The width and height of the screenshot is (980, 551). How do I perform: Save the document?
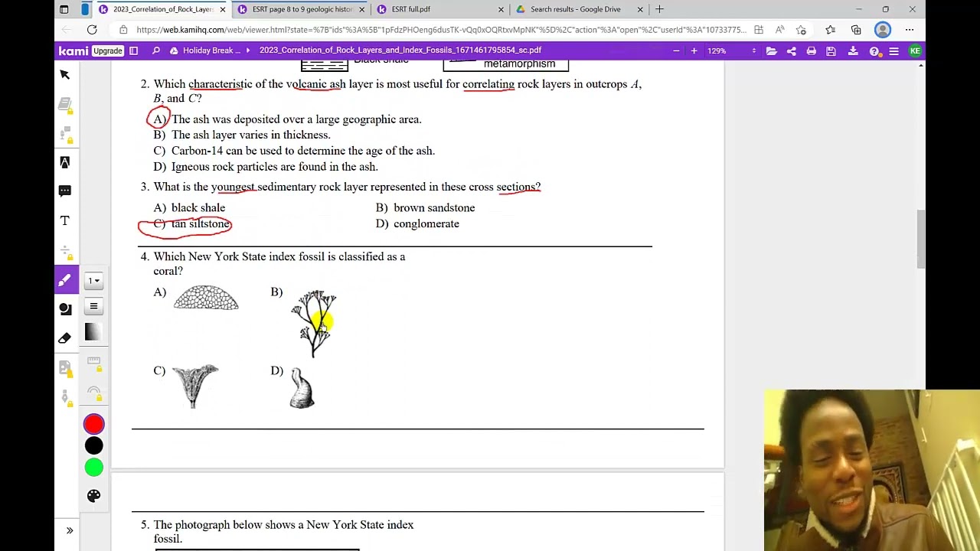[831, 51]
